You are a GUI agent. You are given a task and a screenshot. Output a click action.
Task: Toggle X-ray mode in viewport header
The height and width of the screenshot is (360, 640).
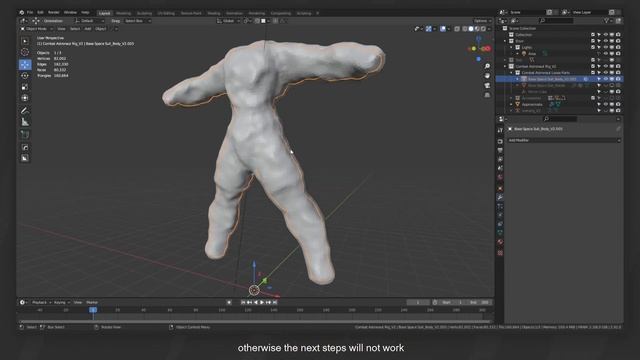tap(457, 29)
